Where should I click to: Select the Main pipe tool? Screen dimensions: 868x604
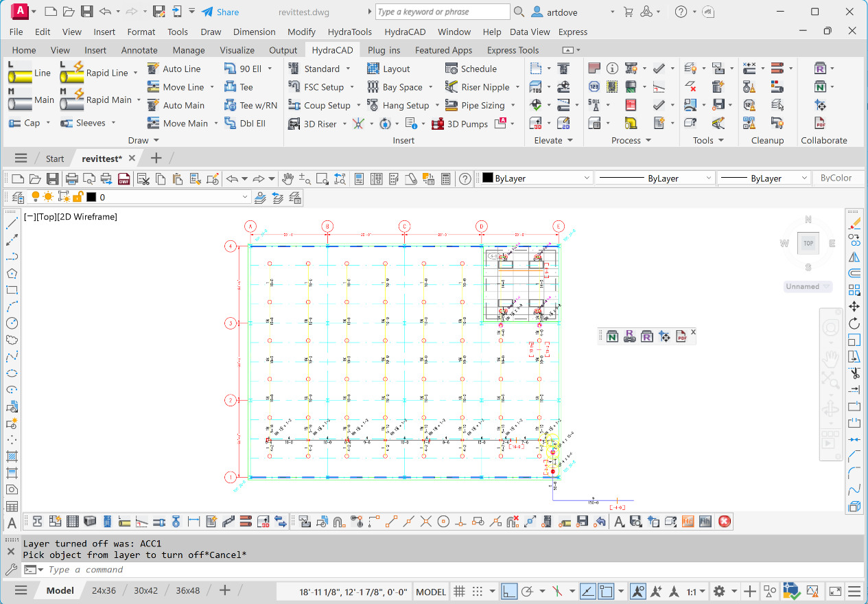(x=31, y=100)
